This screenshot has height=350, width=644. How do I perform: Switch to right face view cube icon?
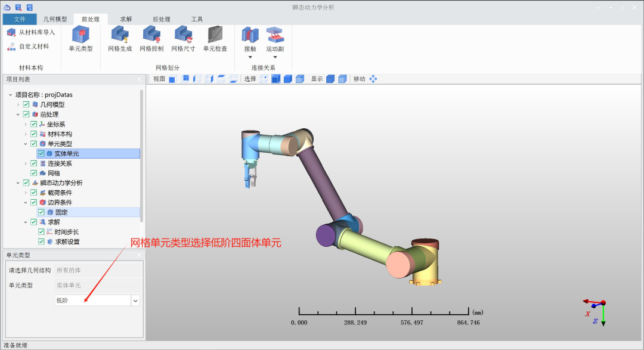[209, 79]
